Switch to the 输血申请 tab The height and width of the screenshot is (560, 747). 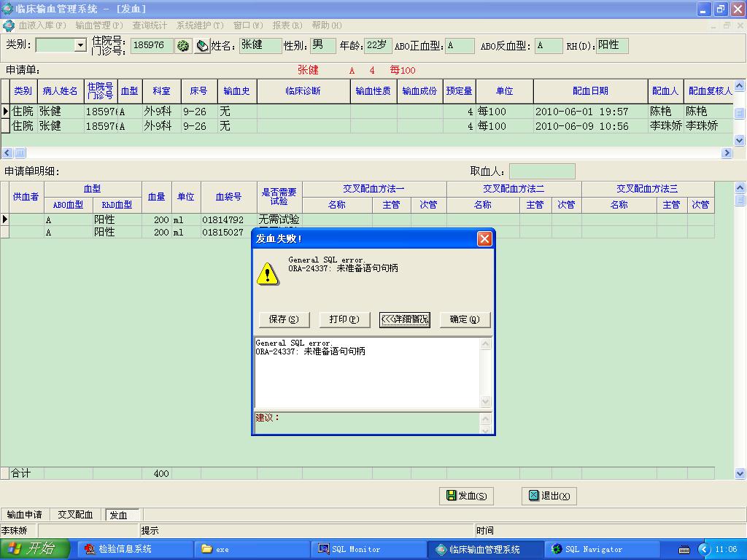[24, 515]
